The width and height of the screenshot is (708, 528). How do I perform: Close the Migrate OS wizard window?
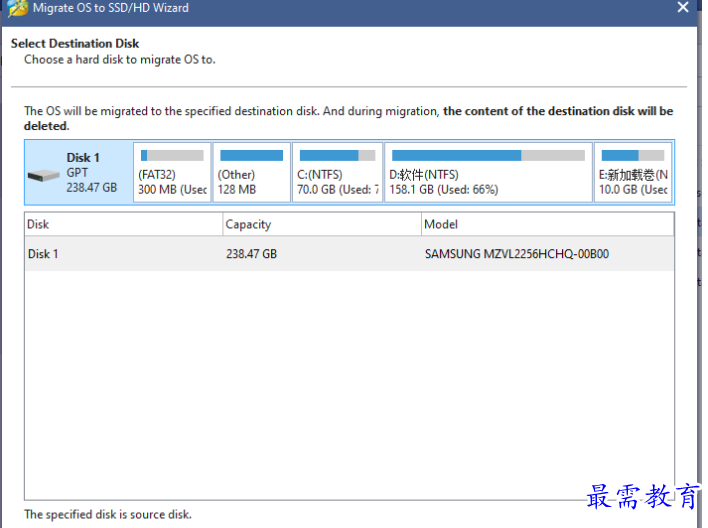pos(683,7)
